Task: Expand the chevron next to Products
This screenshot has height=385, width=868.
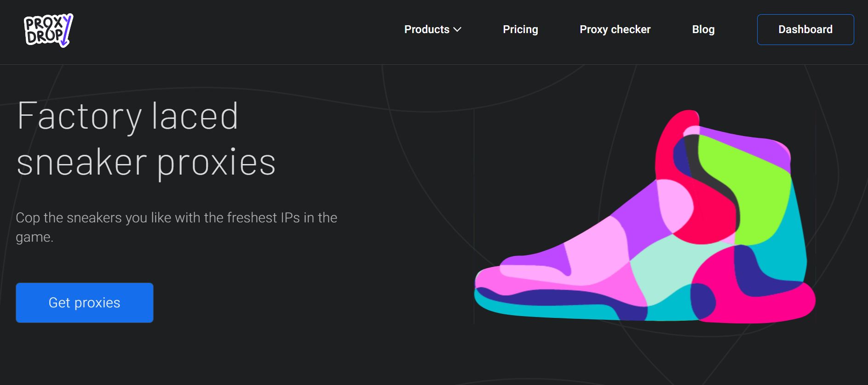Action: click(457, 29)
